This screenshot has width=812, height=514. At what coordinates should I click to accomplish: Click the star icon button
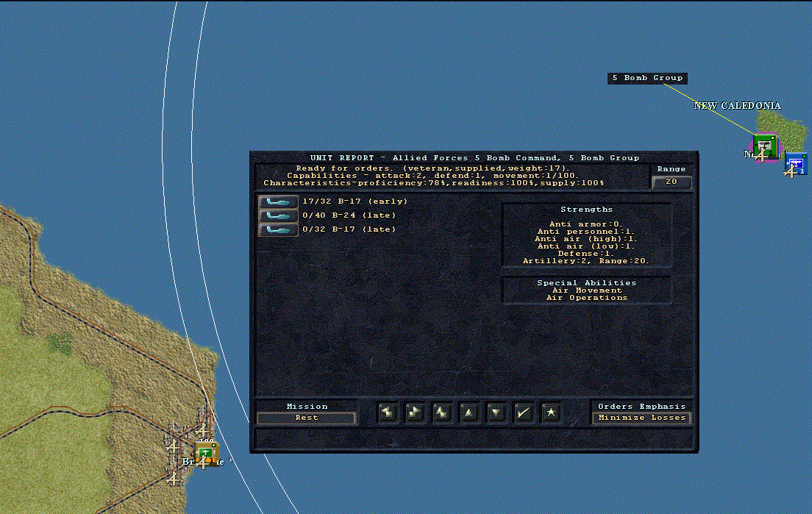pos(550,412)
